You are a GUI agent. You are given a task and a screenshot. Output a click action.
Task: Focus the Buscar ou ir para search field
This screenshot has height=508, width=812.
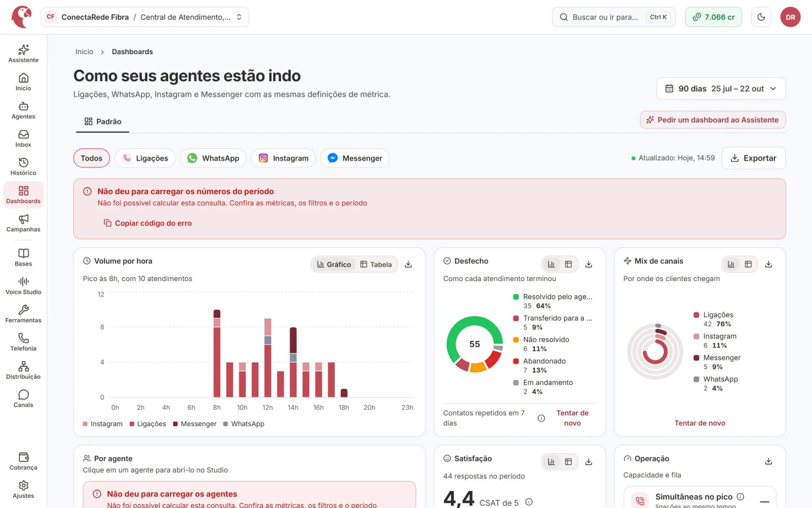pos(614,17)
